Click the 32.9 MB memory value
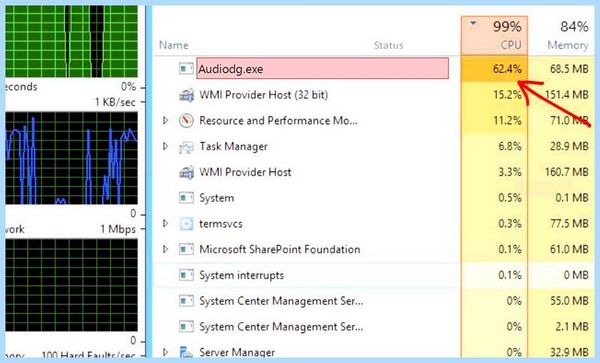The width and height of the screenshot is (600, 363). coord(569,352)
